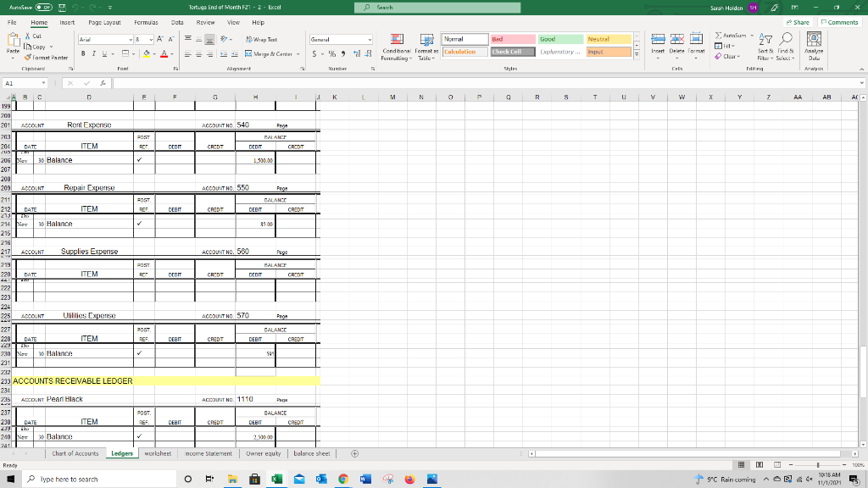Toggle Wrap Text
The image size is (868, 488).
(x=261, y=40)
